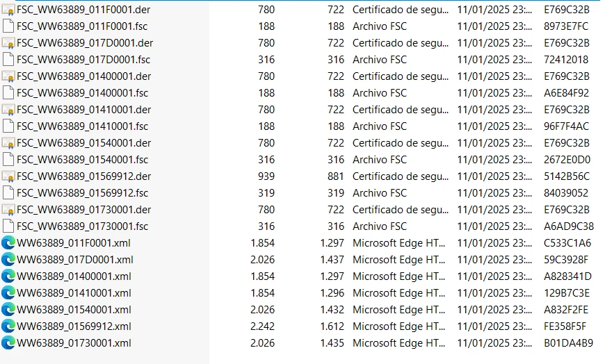This screenshot has width=612, height=364.
Task: Click the certificate icon of FSC_WW63889_01540001.der
Action: pyautogui.click(x=8, y=143)
